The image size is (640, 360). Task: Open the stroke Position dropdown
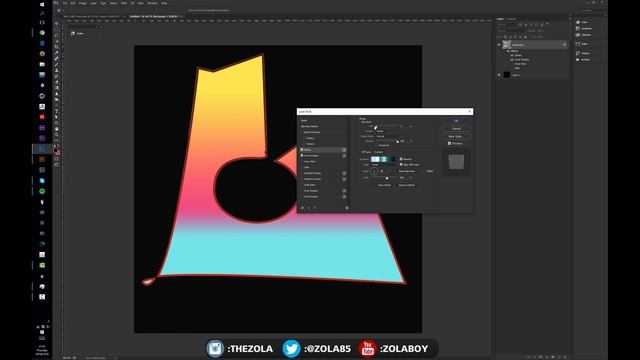tap(380, 131)
